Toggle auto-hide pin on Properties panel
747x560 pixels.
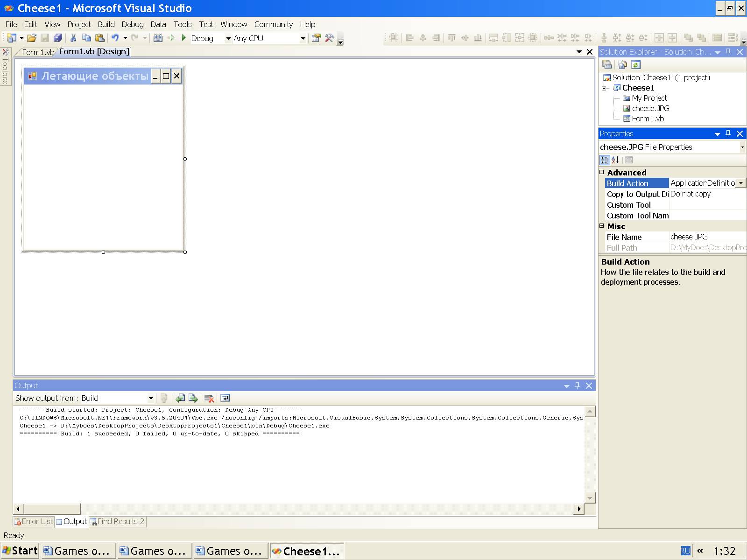[x=728, y=133]
